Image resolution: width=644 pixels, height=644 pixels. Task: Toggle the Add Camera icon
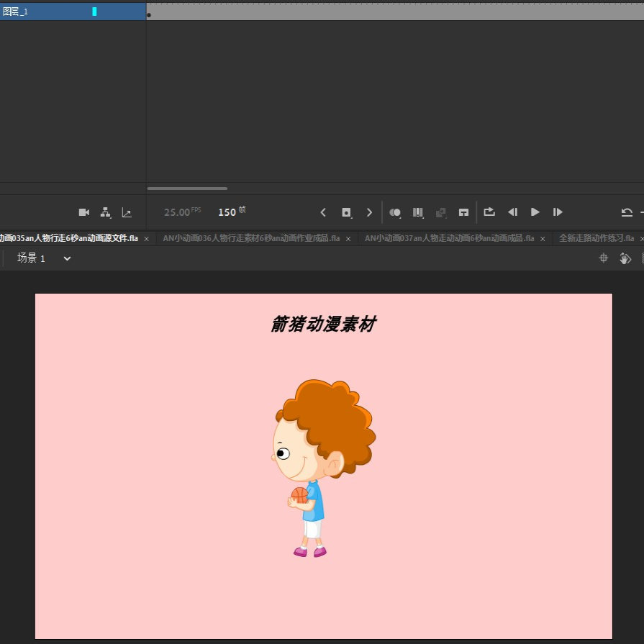83,212
